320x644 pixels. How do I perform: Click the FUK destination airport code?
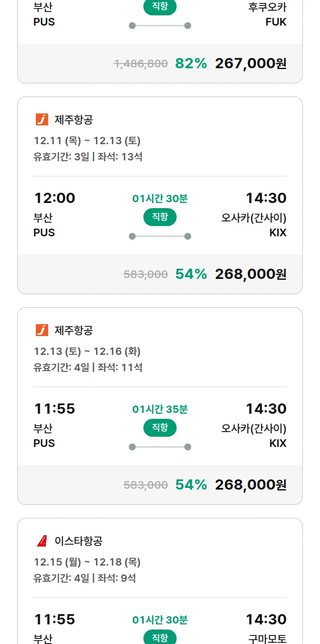[x=276, y=22]
